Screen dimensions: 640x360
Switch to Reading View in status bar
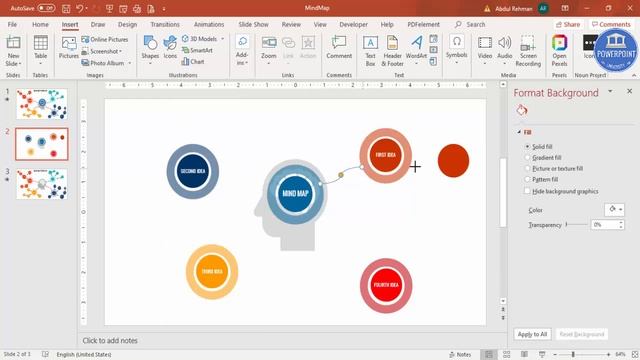point(524,354)
